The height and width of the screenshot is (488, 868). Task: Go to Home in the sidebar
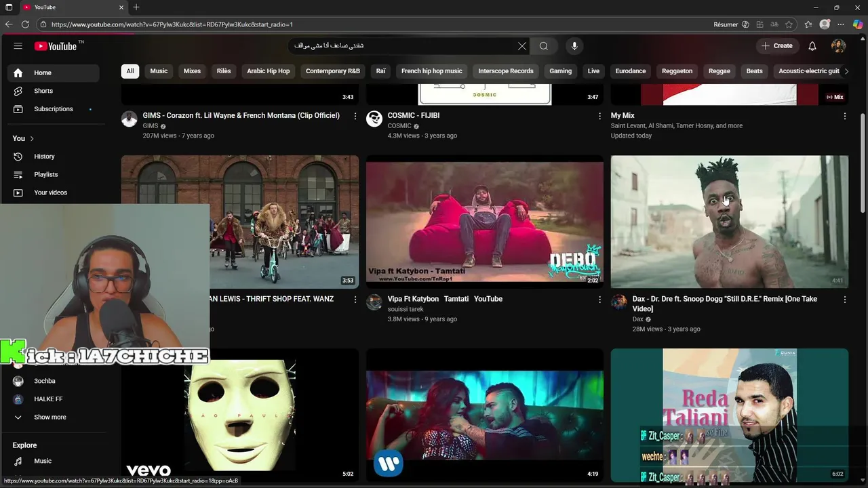click(x=53, y=73)
